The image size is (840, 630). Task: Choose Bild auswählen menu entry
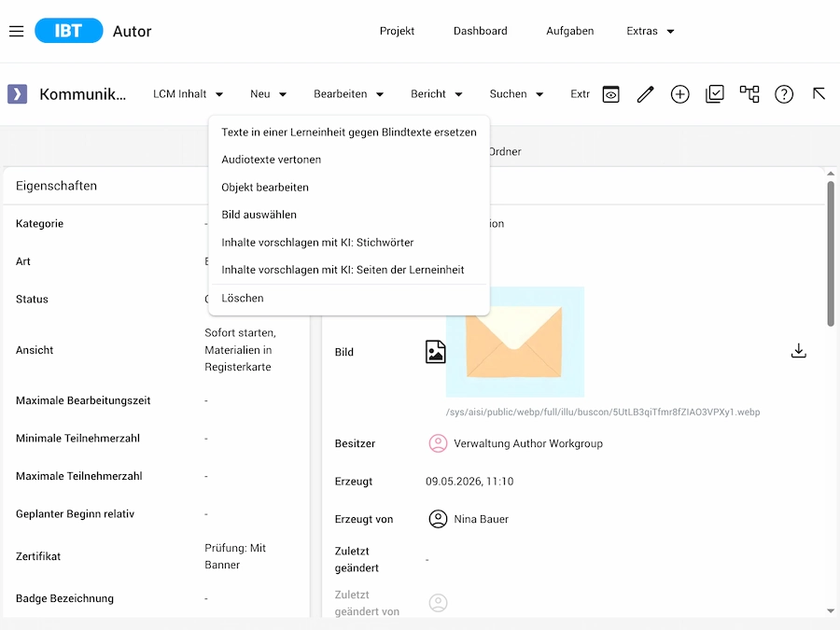point(349,215)
